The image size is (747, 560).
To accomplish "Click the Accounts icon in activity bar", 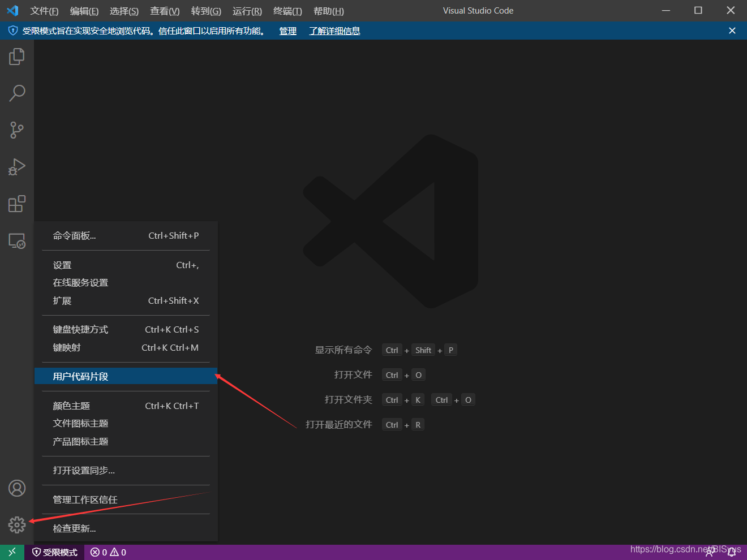I will tap(17, 488).
